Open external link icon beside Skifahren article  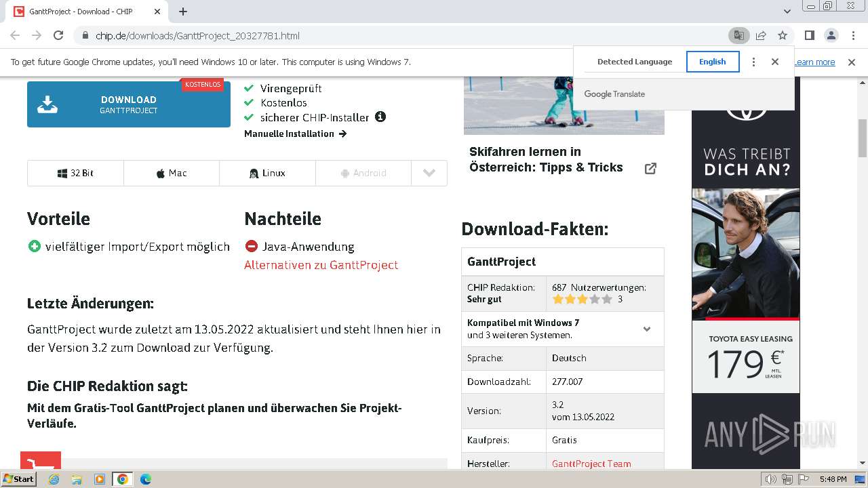[650, 168]
